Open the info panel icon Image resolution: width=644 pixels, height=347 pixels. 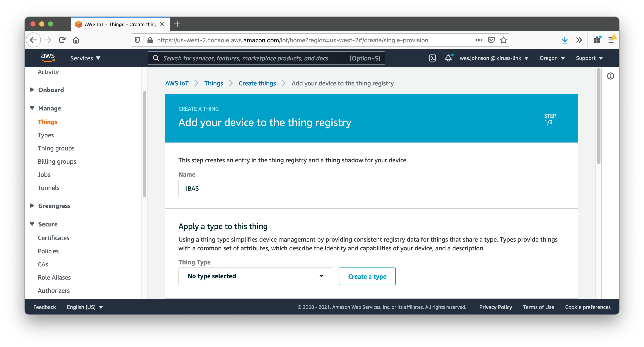[610, 76]
